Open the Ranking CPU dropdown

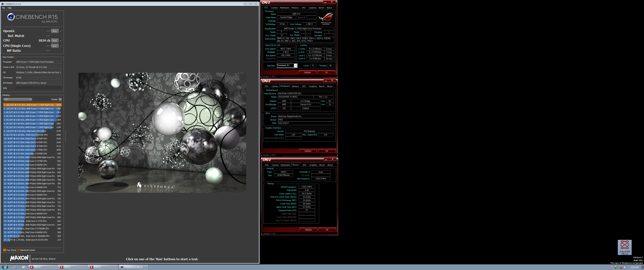(18, 99)
